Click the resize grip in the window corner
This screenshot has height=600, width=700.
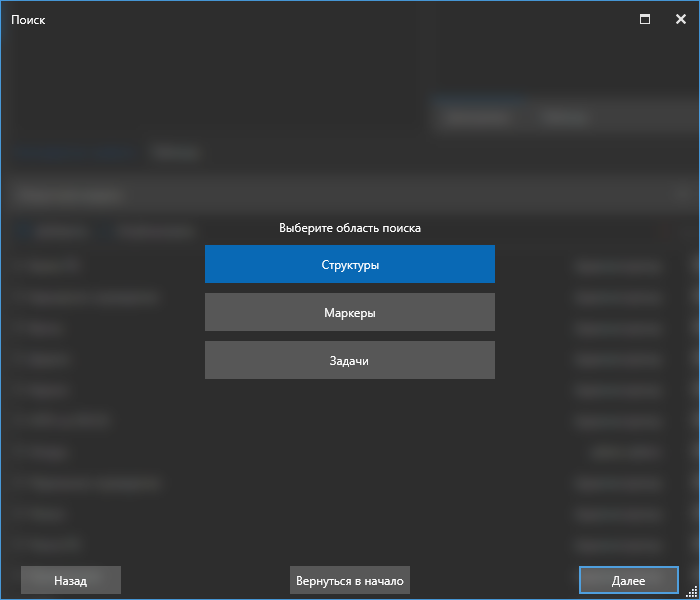[x=692, y=592]
